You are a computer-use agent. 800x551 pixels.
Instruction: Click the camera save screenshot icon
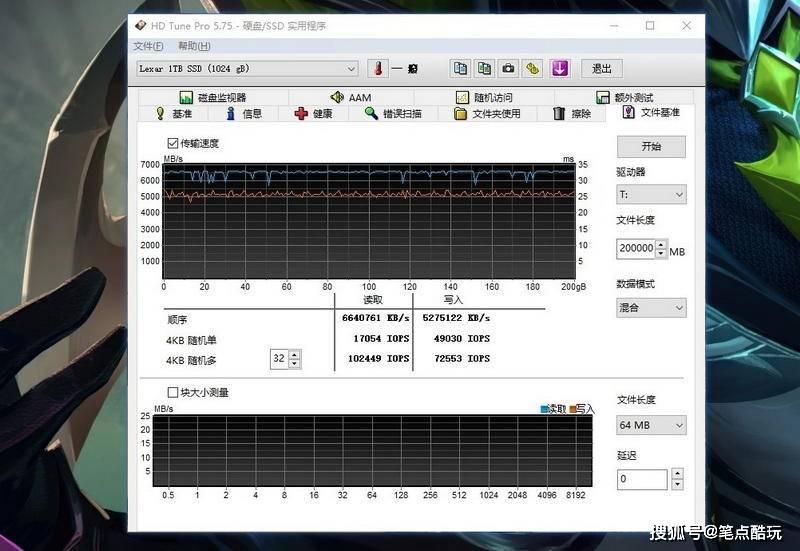pos(508,68)
